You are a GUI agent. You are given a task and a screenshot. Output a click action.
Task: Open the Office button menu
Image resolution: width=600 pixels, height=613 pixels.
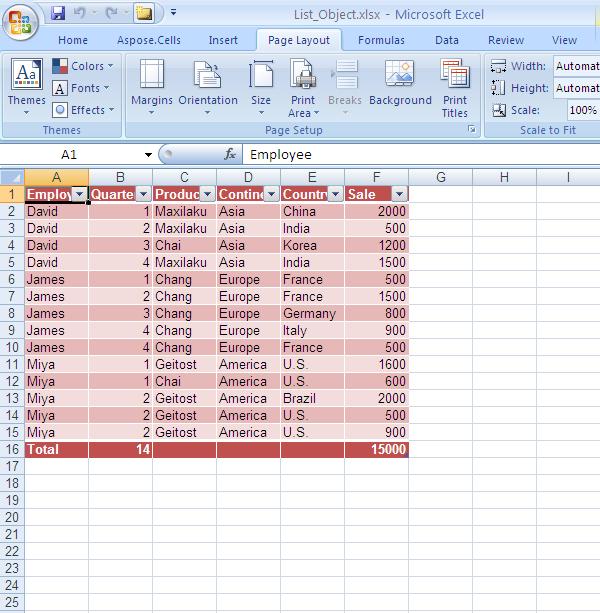pyautogui.click(x=20, y=22)
